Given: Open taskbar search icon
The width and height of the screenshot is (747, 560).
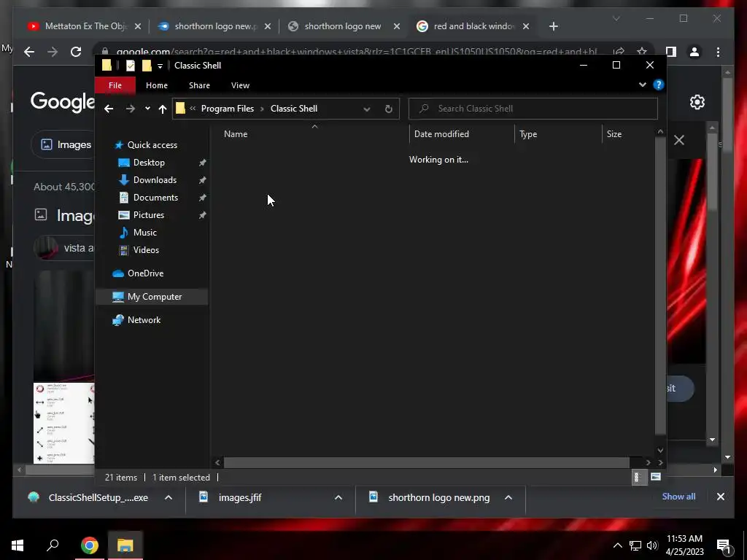Looking at the screenshot, I should (x=53, y=545).
